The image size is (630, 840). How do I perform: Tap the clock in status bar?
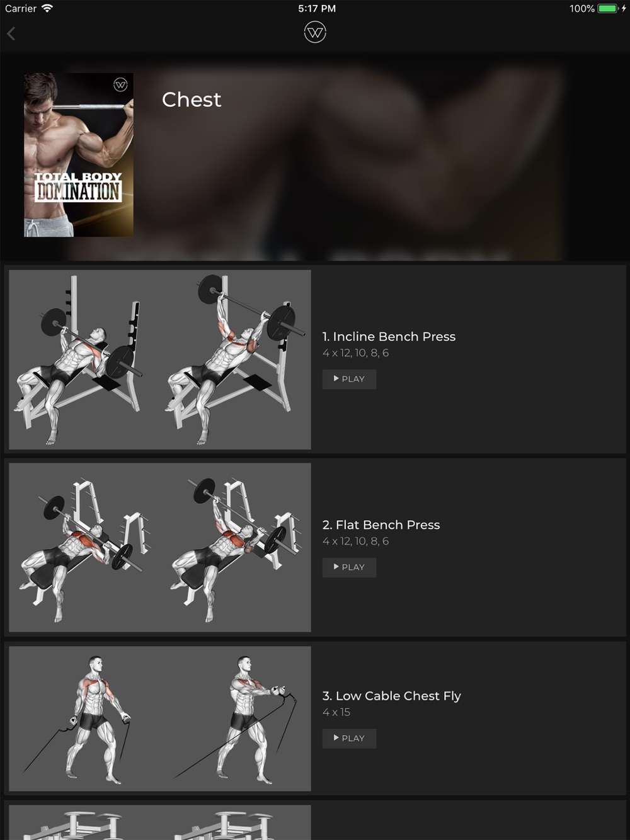(x=317, y=9)
